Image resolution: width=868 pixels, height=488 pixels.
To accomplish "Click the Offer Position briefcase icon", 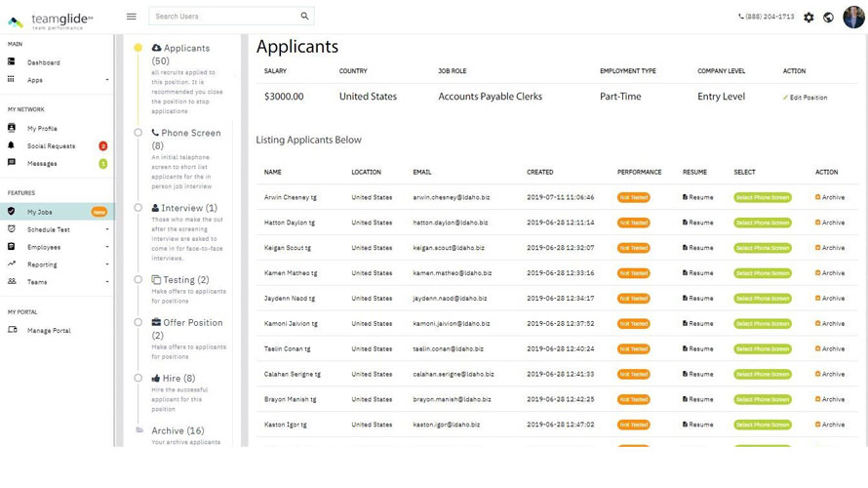I will coord(156,322).
